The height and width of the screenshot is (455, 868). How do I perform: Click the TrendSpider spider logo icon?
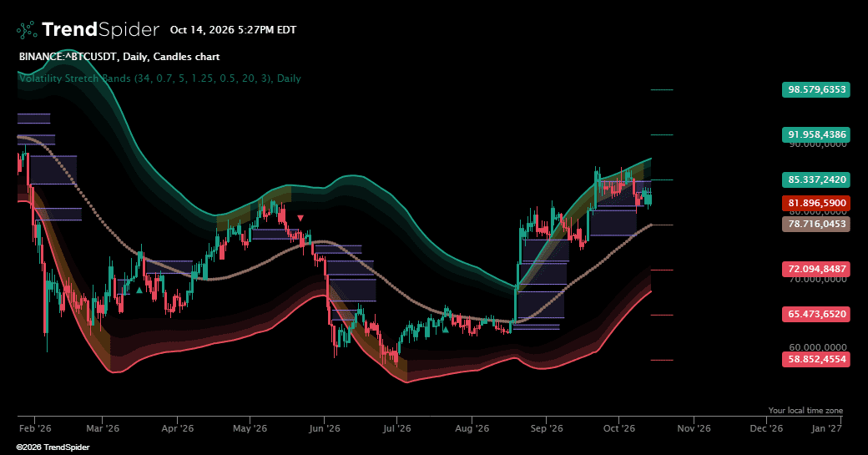click(x=27, y=30)
